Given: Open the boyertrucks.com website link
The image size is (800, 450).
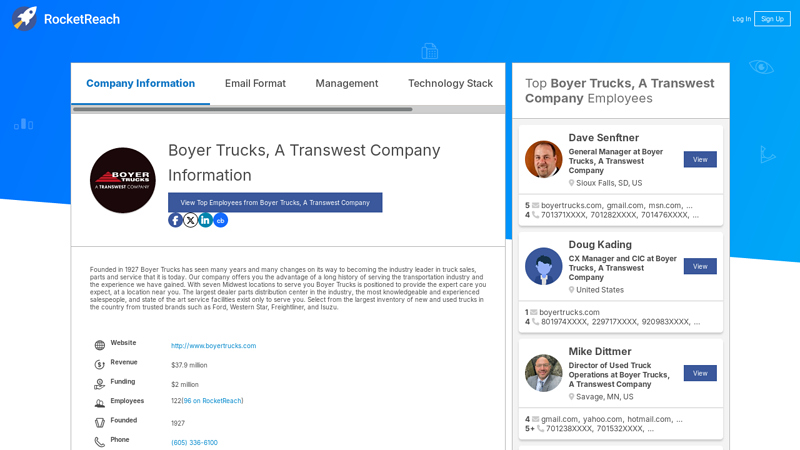Looking at the screenshot, I should [213, 346].
